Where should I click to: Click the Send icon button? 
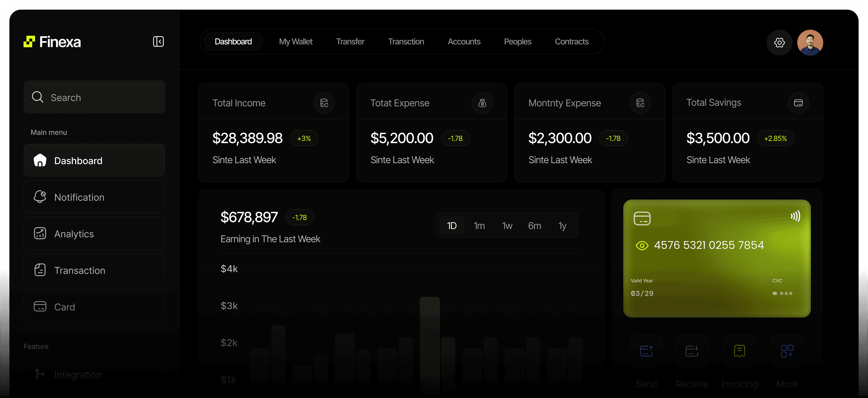point(646,351)
